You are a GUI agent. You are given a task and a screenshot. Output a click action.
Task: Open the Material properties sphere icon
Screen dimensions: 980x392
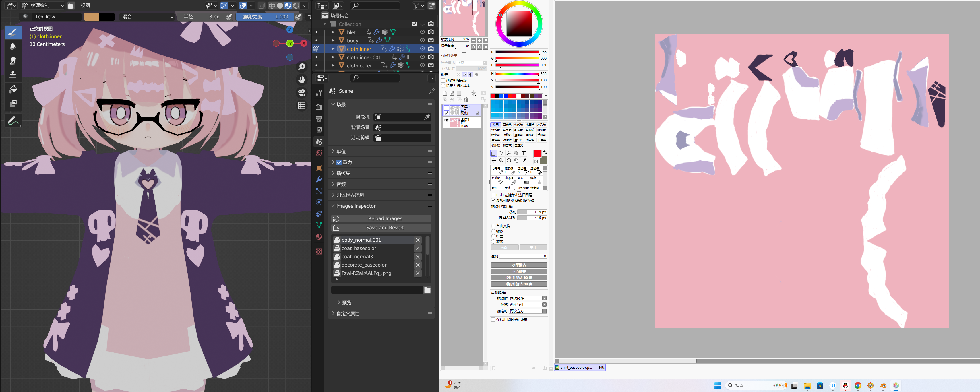tap(319, 237)
